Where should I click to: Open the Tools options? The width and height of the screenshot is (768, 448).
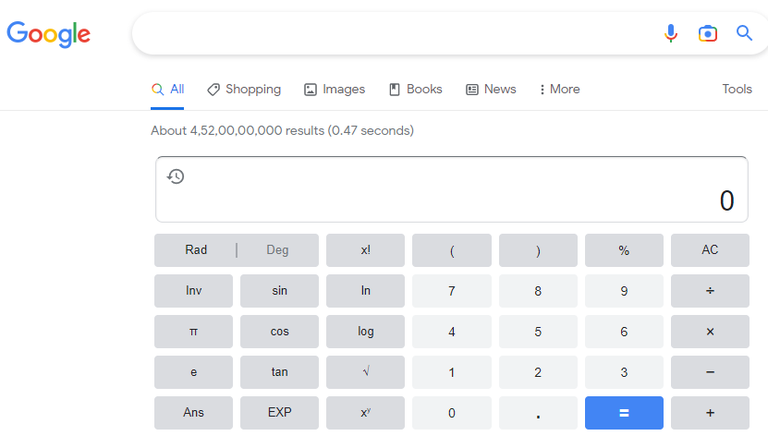click(736, 89)
